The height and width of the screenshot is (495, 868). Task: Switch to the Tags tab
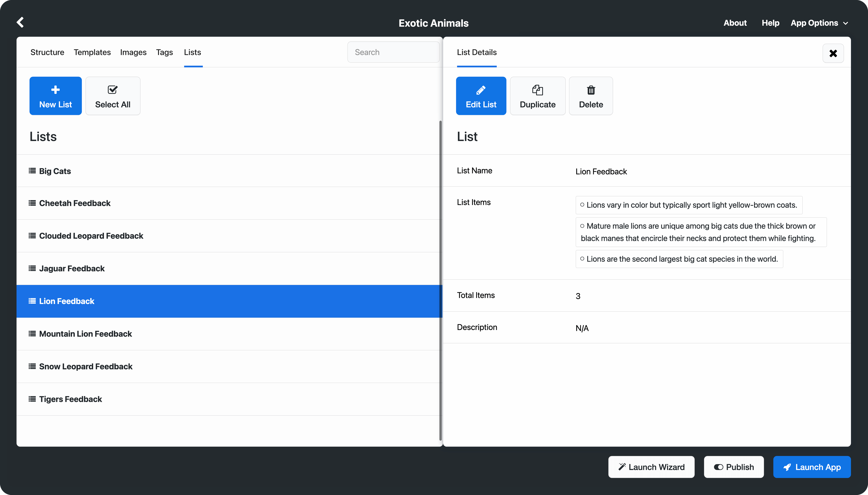pos(164,52)
